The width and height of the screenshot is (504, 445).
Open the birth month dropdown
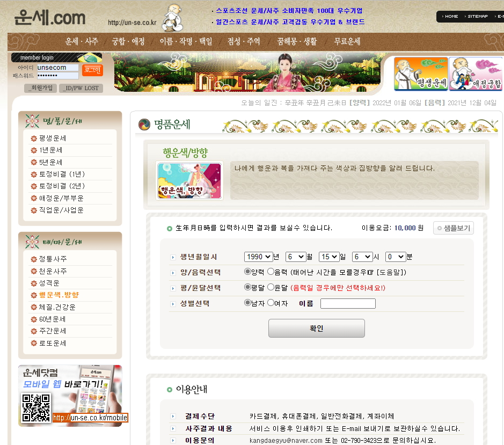(x=295, y=257)
